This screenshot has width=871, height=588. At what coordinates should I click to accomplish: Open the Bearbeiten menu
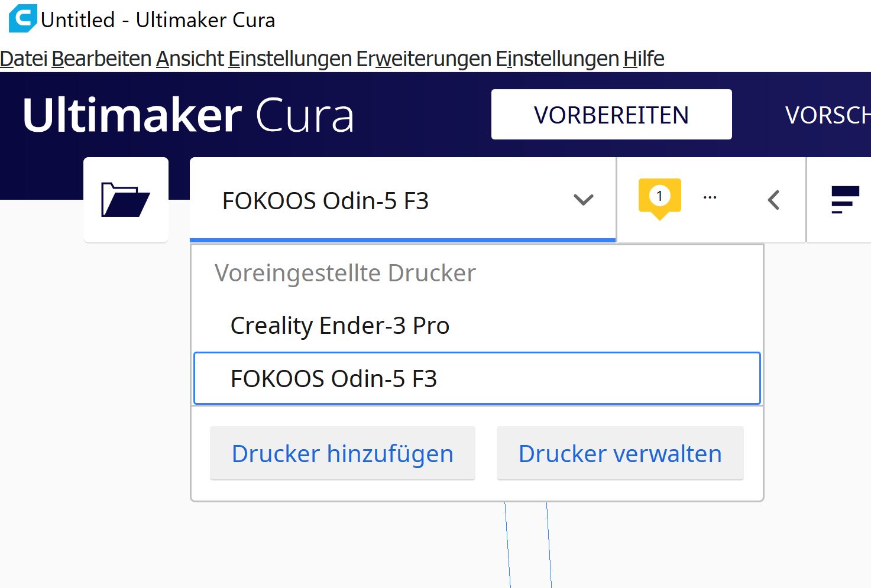click(x=102, y=59)
